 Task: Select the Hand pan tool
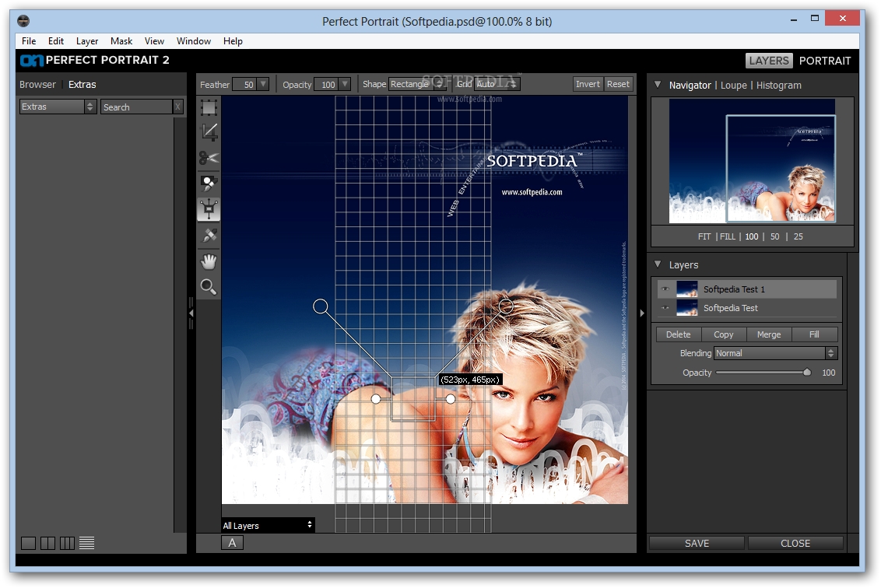tap(209, 261)
